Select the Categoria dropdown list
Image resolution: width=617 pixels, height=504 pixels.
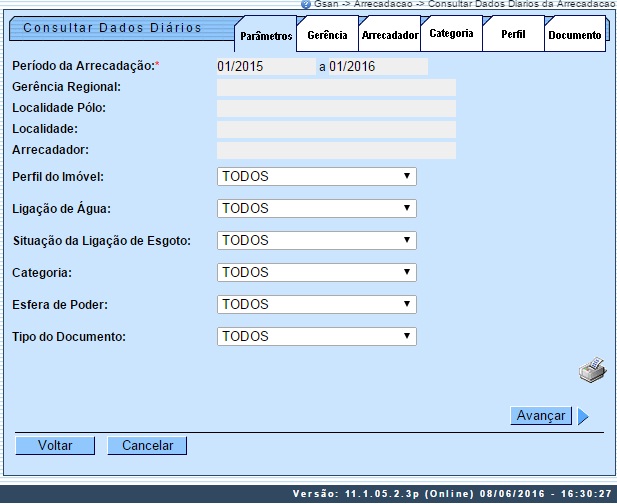(316, 273)
